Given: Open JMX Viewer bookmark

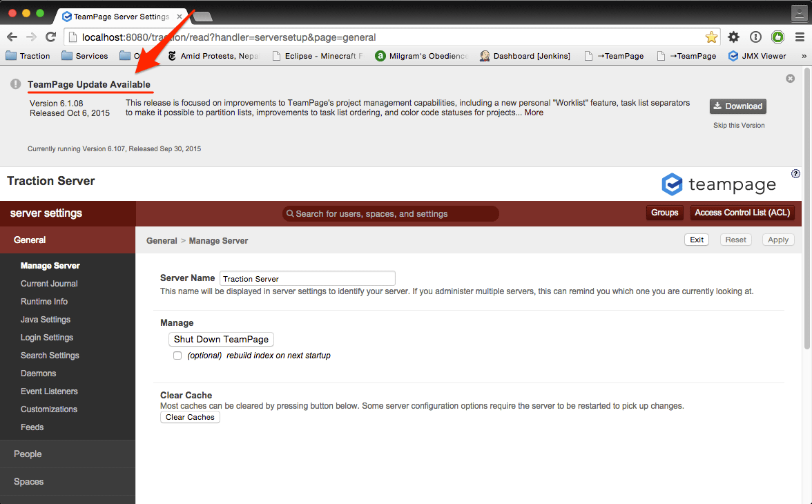Looking at the screenshot, I should pyautogui.click(x=757, y=56).
